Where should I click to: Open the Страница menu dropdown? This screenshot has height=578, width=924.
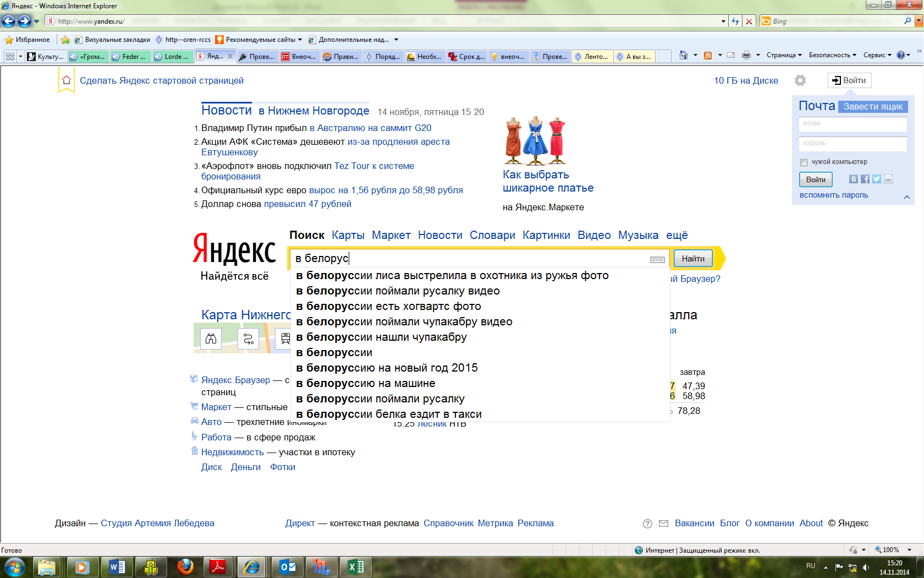[784, 55]
